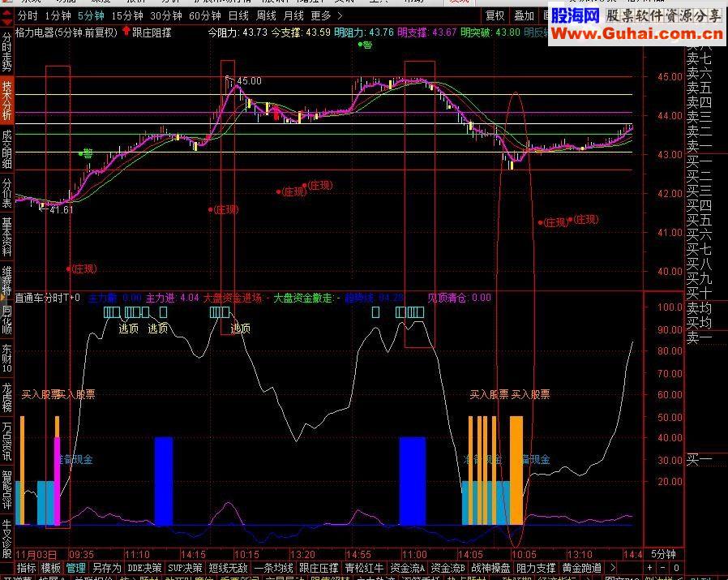Select the 5分钟 period tab

91,15
